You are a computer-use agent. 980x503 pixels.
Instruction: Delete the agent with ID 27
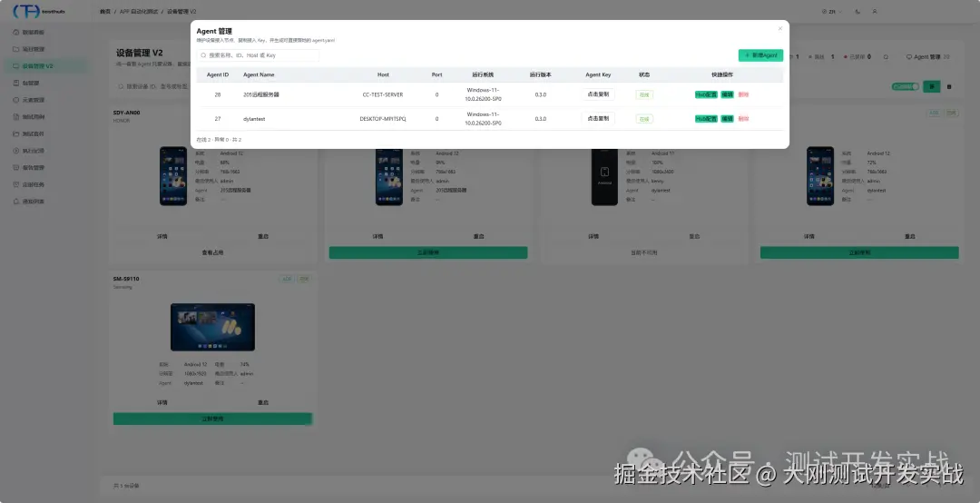(x=743, y=118)
